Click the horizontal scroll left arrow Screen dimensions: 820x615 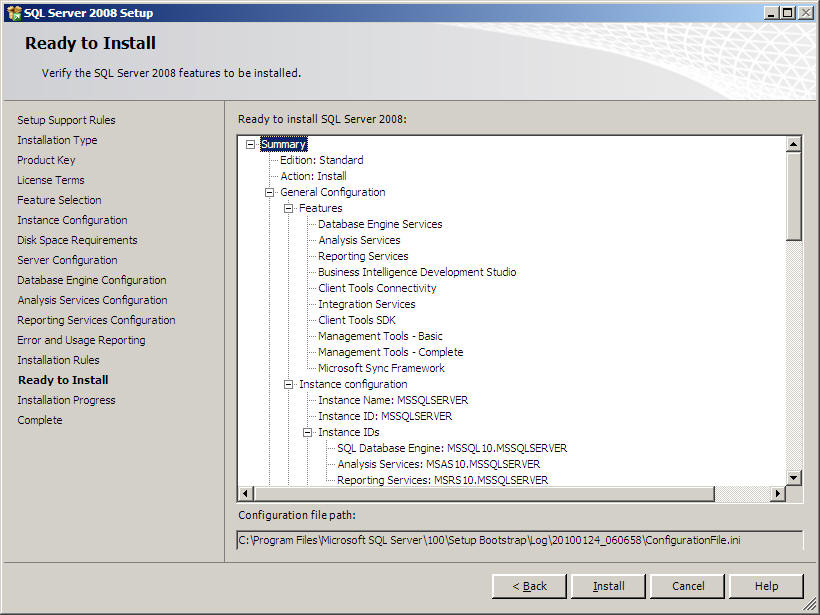pos(246,493)
